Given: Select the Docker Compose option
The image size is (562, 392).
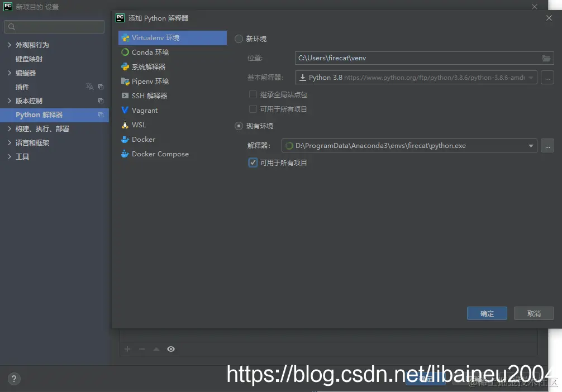Looking at the screenshot, I should (173, 154).
